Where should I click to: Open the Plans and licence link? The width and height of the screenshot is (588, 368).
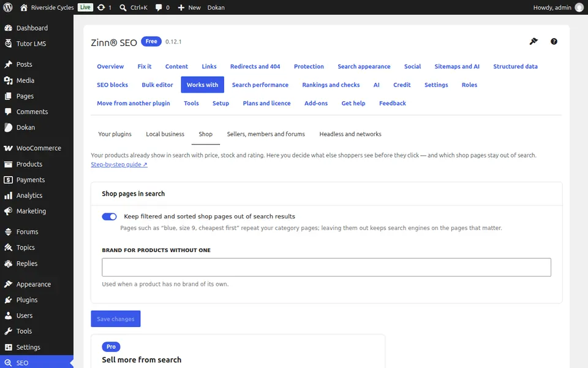(266, 103)
